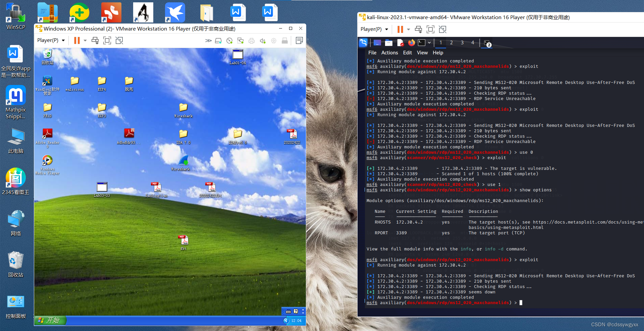The height and width of the screenshot is (331, 644).
Task: Open power options arrow in Kali VMware window
Action: point(409,29)
